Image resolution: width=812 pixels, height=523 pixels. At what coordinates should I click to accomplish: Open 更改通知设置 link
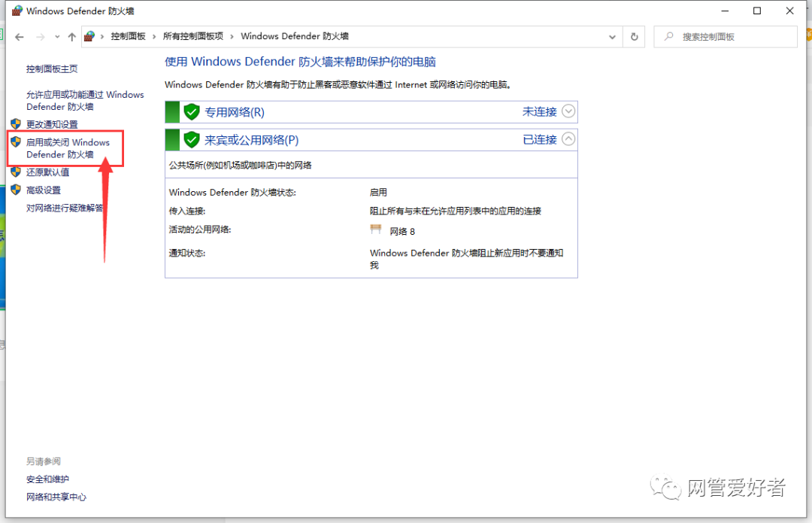click(x=52, y=124)
